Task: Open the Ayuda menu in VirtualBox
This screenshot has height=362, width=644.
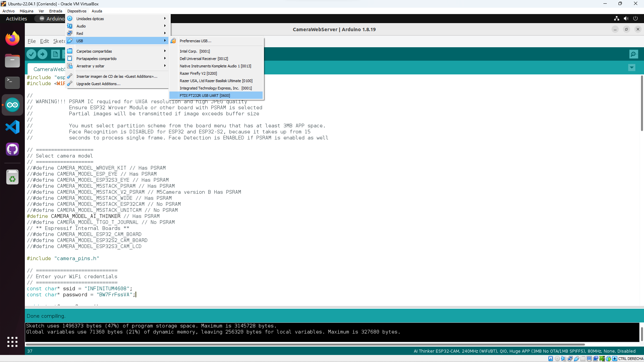Action: (x=97, y=11)
